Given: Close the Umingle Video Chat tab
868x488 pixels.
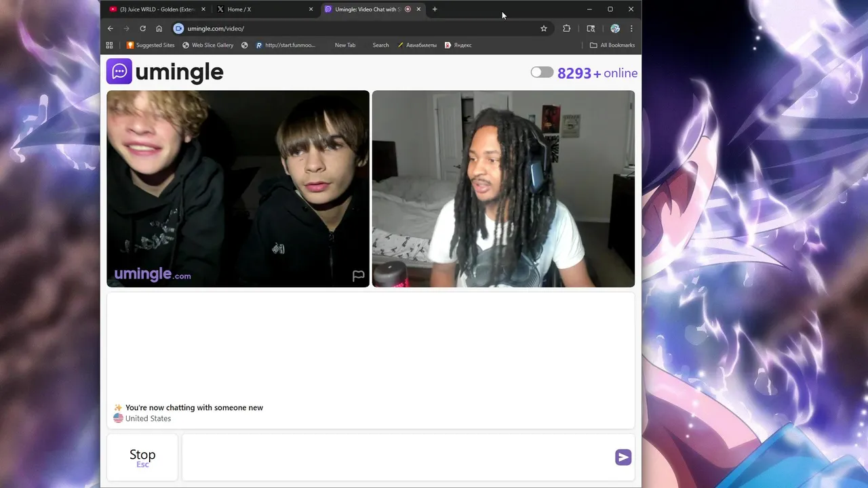Looking at the screenshot, I should [418, 9].
